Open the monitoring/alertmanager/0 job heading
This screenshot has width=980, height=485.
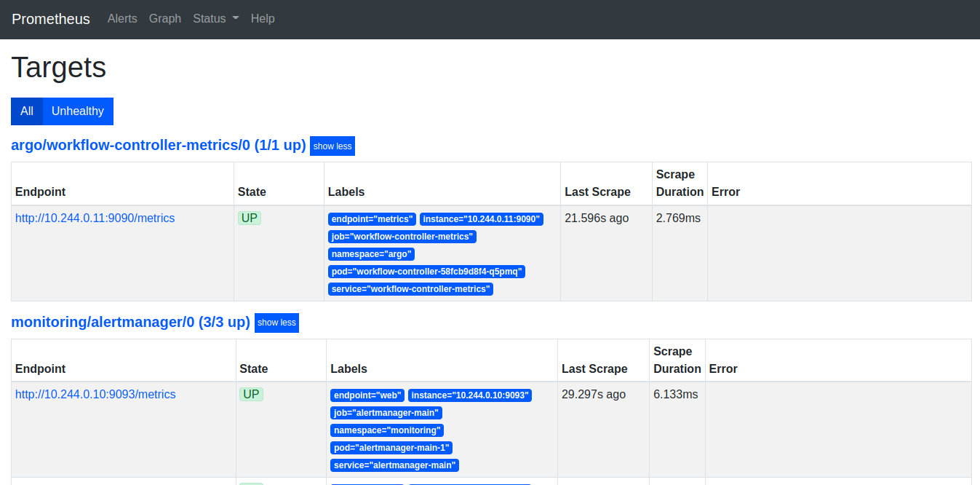[x=130, y=322]
